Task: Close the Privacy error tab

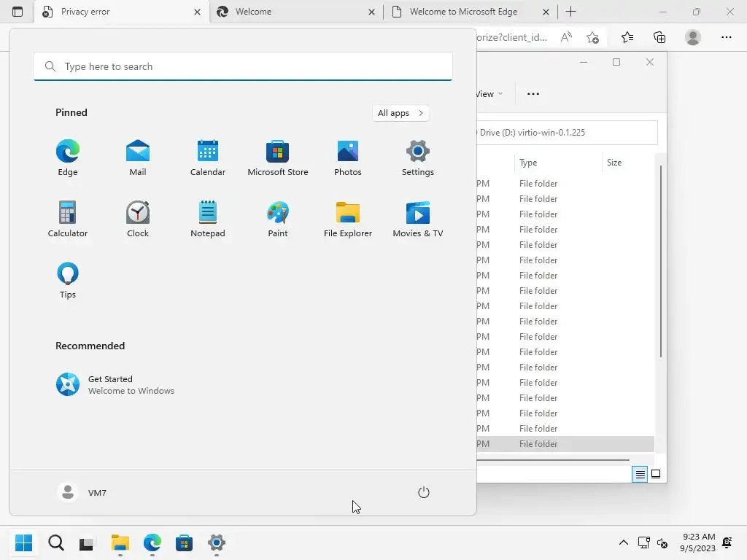Action: 197,12
